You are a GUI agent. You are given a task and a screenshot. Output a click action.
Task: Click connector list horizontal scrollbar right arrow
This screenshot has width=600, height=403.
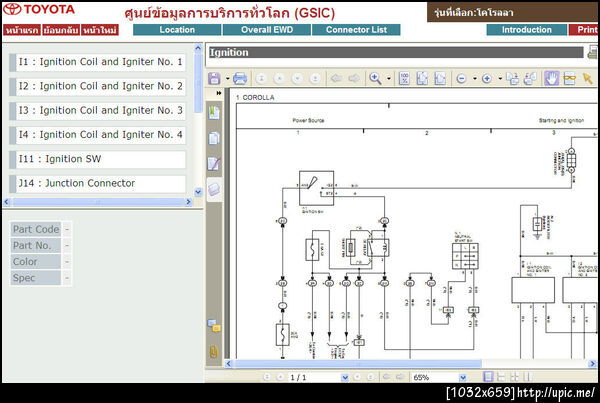coord(188,202)
